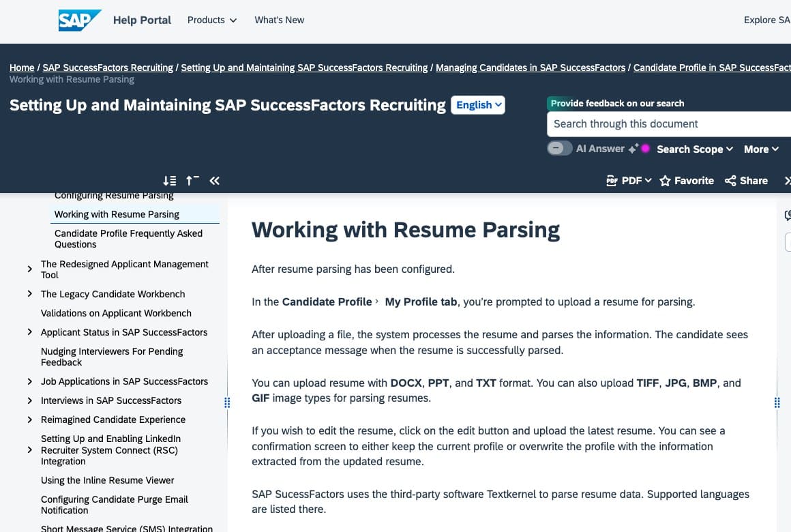Click Provide feedback on our search button
791x532 pixels.
[x=617, y=104]
